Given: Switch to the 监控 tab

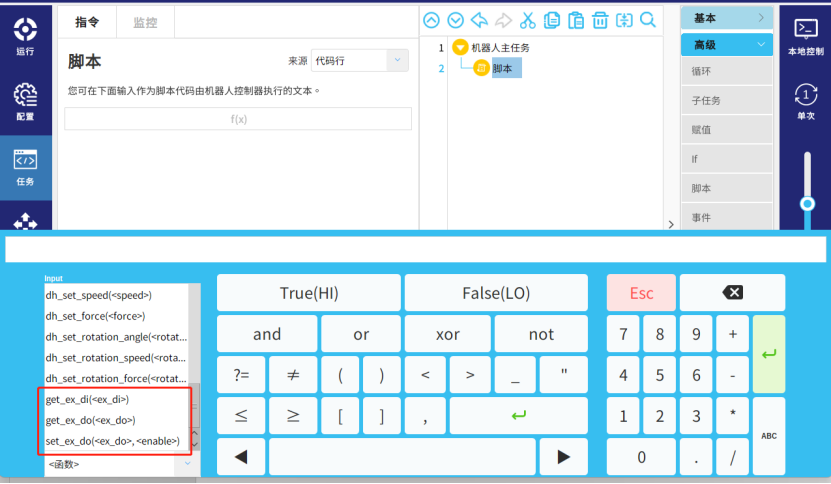Looking at the screenshot, I should (x=145, y=22).
